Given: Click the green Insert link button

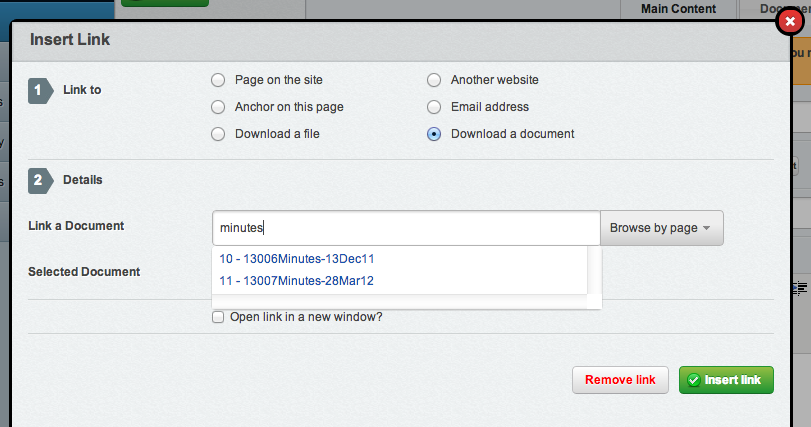Looking at the screenshot, I should (726, 380).
